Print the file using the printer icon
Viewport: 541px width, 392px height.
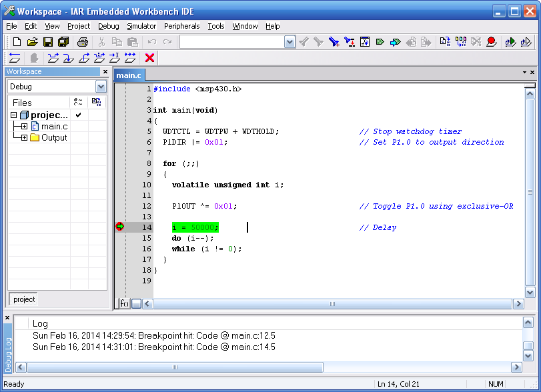click(x=83, y=42)
